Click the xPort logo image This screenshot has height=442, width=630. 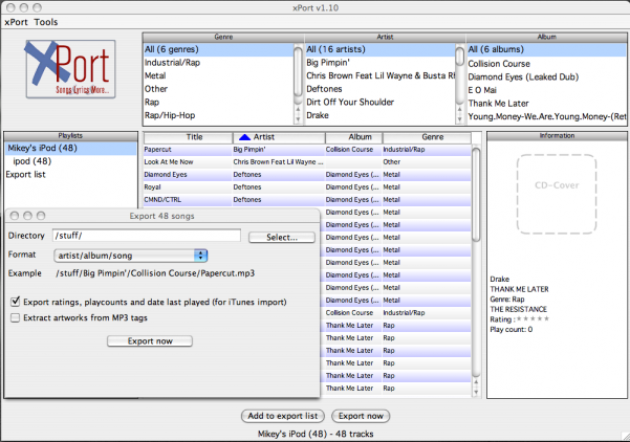(x=71, y=69)
